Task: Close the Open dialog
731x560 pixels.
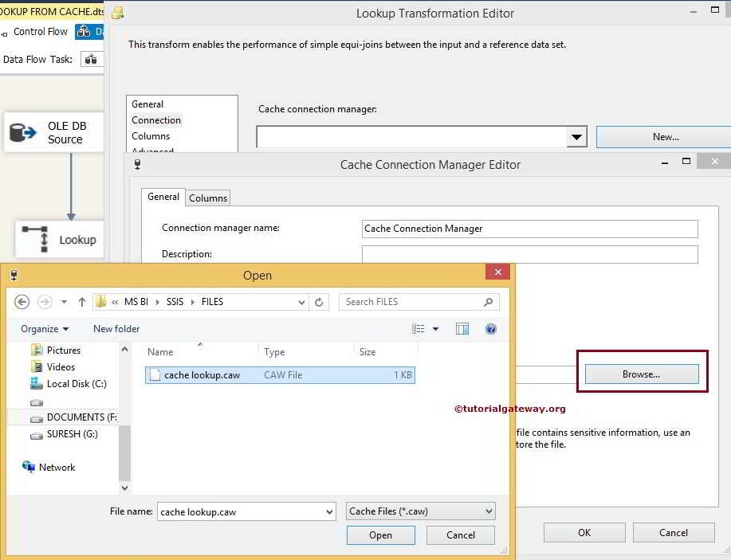Action: pos(497,272)
